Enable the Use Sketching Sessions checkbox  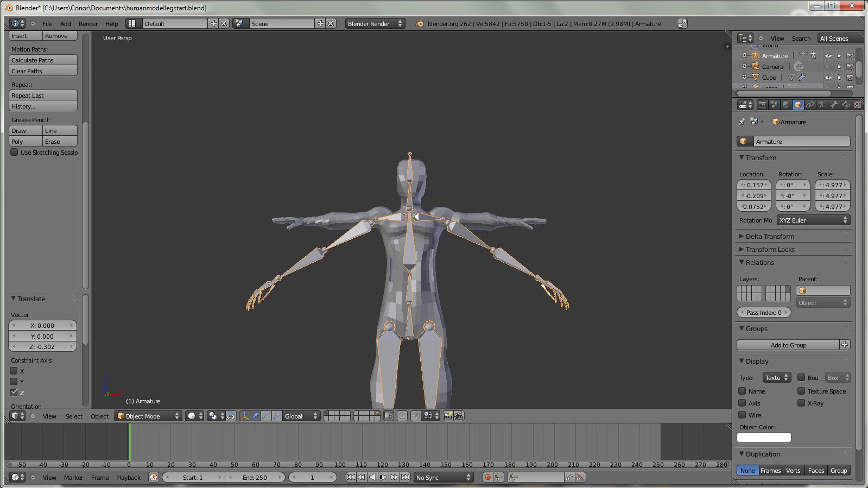14,153
